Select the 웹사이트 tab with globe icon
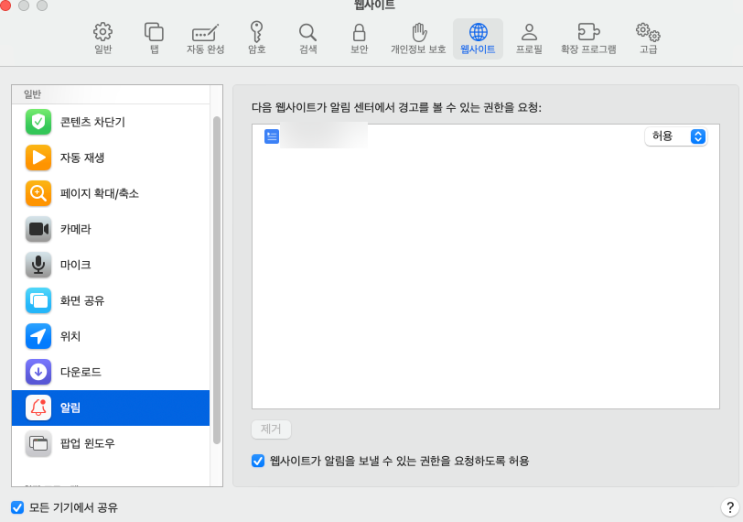 (x=478, y=39)
